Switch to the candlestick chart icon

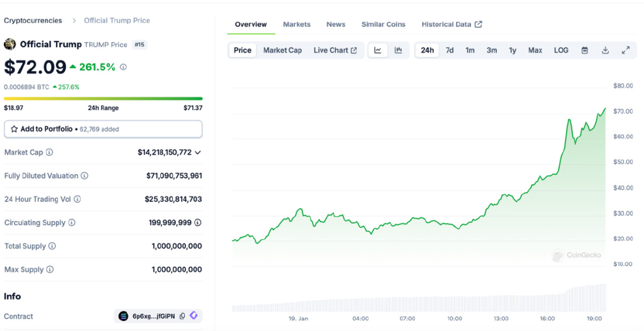coord(398,50)
